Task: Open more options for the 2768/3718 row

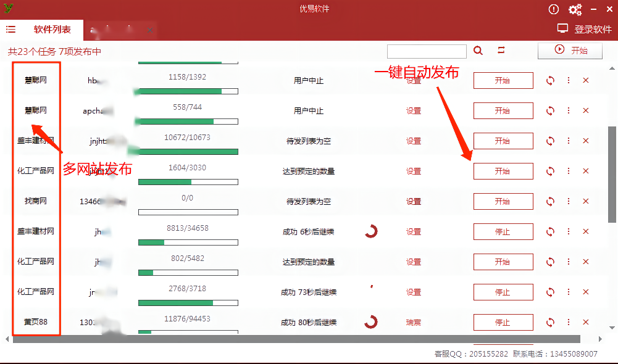Action: (x=569, y=292)
